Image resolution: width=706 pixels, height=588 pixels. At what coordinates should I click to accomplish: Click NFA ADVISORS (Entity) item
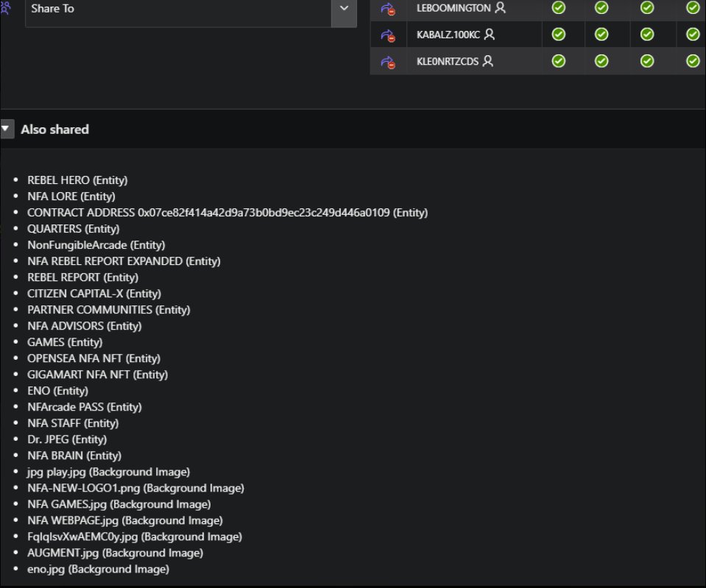84,326
